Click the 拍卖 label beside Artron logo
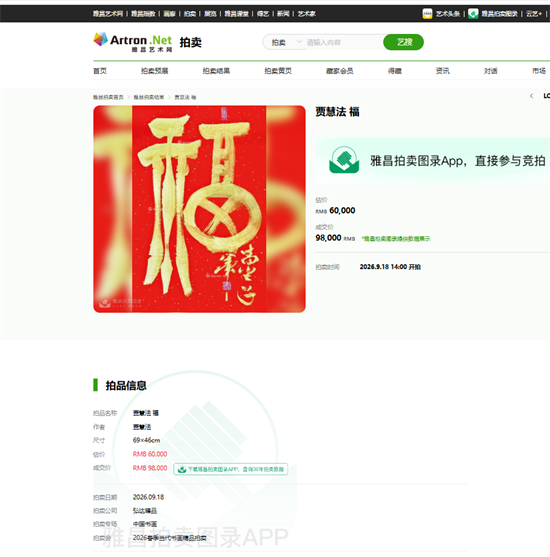Image resolution: width=550 pixels, height=557 pixels. 190,42
